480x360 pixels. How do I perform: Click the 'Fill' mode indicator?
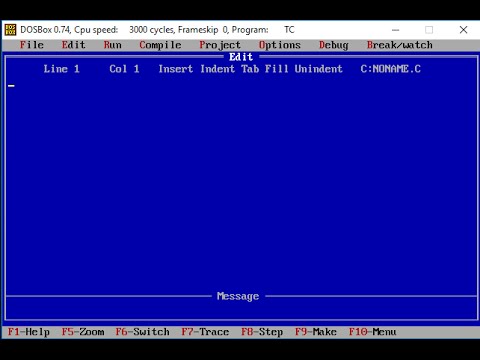click(x=277, y=69)
